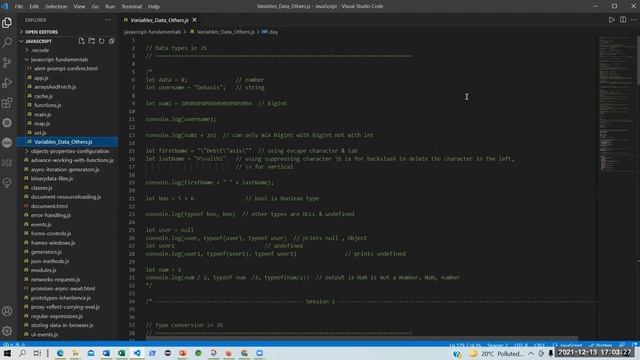
Task: Open the Extensions view
Action: (x=7, y=102)
